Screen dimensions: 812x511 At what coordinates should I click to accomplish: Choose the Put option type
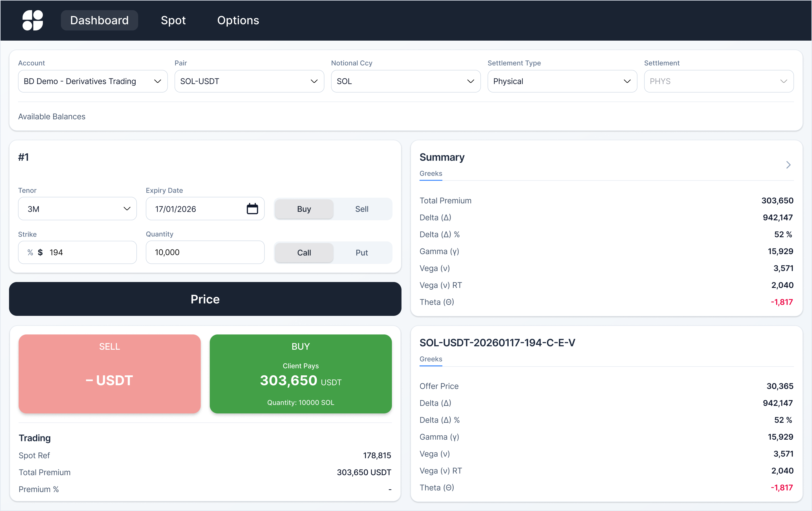tap(361, 253)
